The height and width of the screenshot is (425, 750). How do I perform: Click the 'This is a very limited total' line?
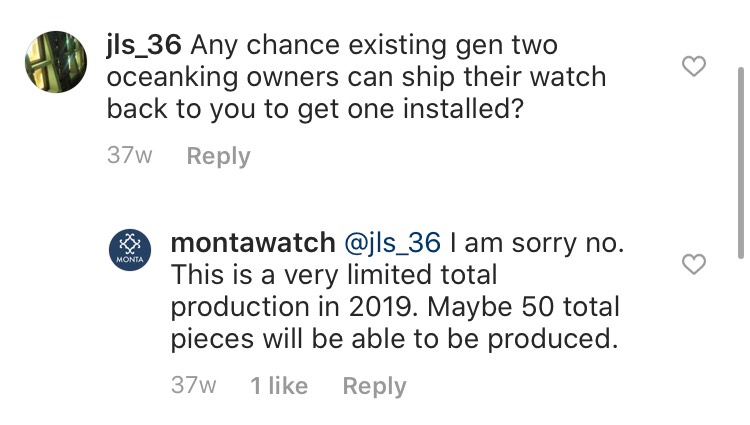334,275
